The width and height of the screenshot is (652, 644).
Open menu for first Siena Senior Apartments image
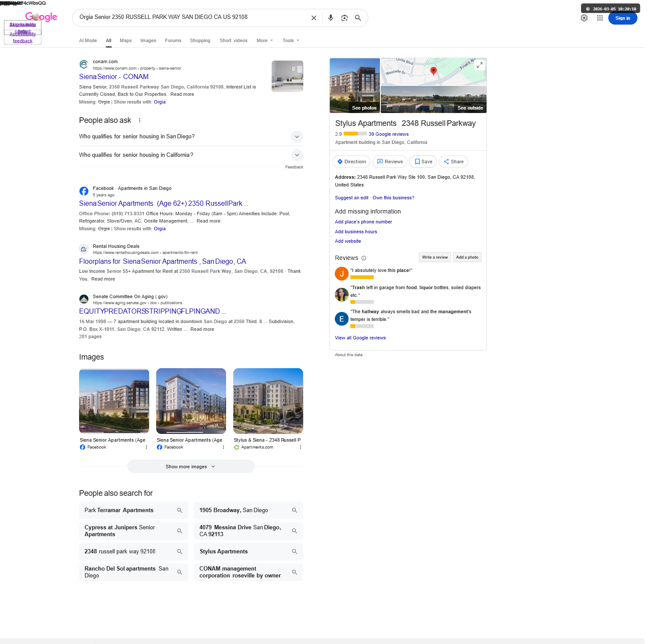[x=147, y=447]
